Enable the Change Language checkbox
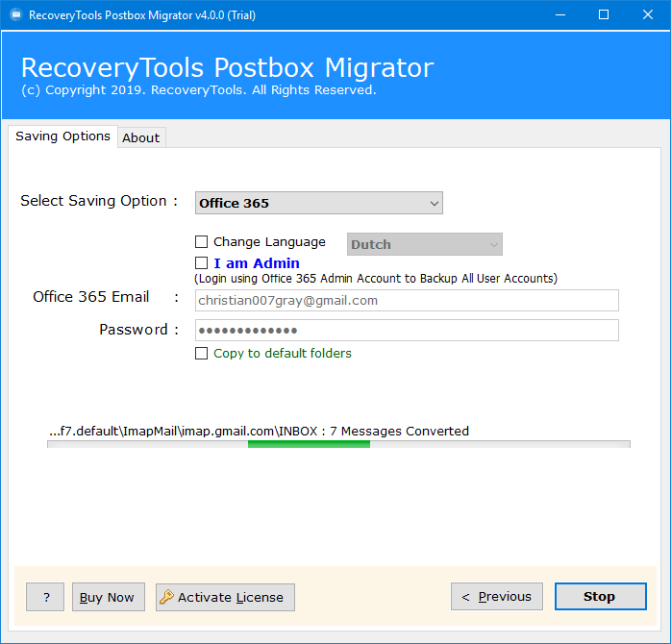Viewport: 671px width, 644px height. 201,242
